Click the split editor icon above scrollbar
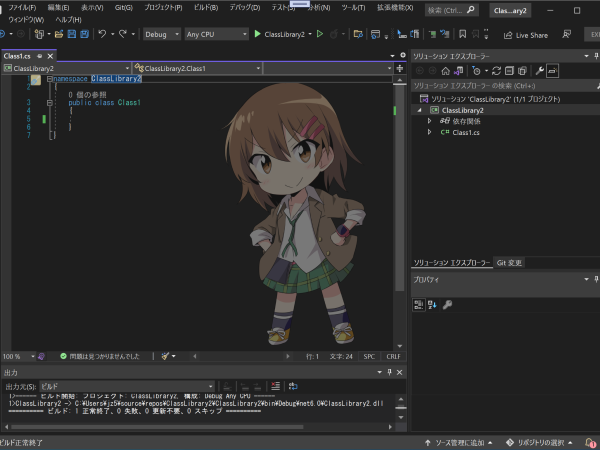This screenshot has width=600, height=450. click(x=399, y=68)
